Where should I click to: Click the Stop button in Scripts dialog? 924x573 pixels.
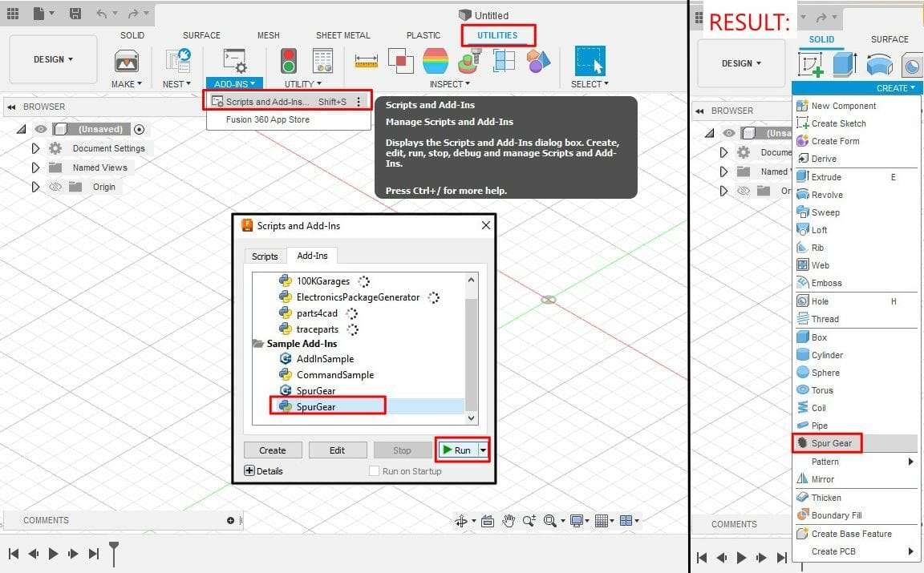point(402,450)
